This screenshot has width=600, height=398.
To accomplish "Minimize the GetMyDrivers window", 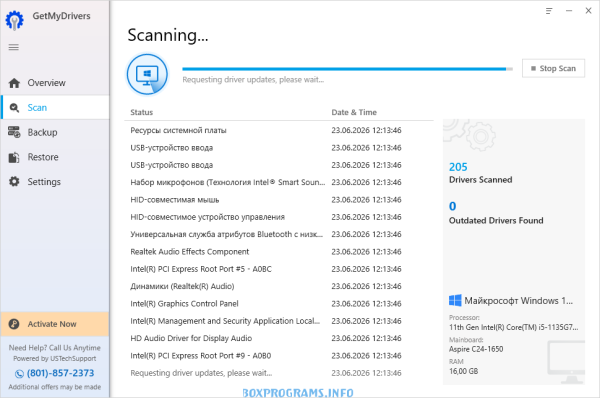I will pyautogui.click(x=569, y=11).
